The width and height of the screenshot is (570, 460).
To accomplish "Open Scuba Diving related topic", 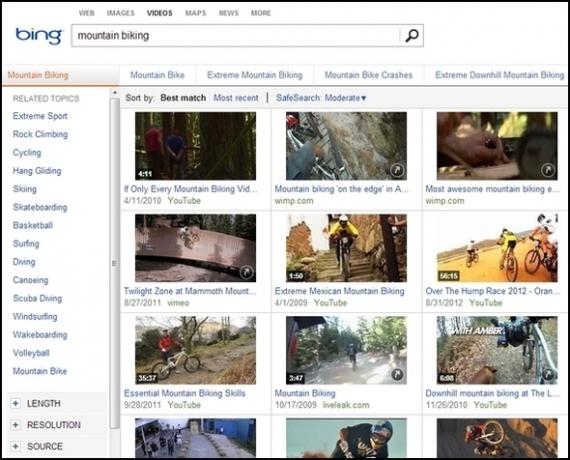I will tap(37, 298).
